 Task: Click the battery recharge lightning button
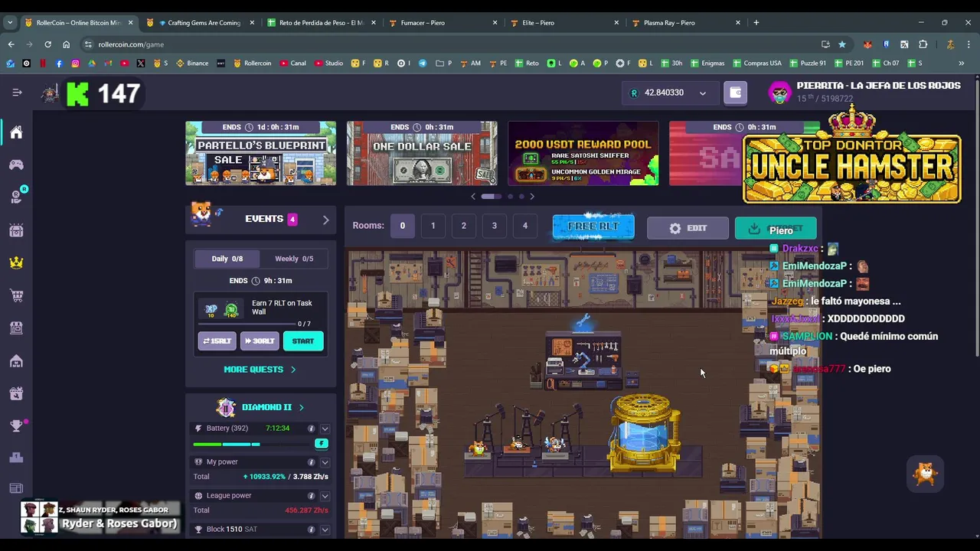(x=322, y=443)
